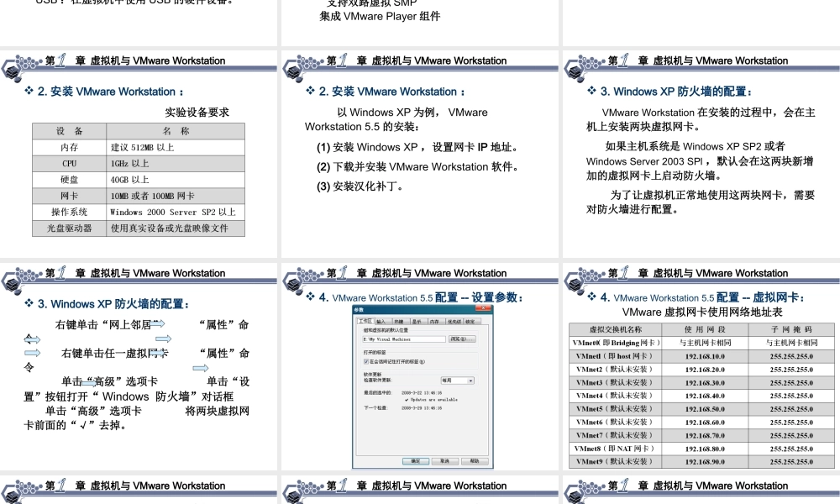Click the 光盘驱动器 row label
Screen dimensions: 840x504
click(x=69, y=228)
